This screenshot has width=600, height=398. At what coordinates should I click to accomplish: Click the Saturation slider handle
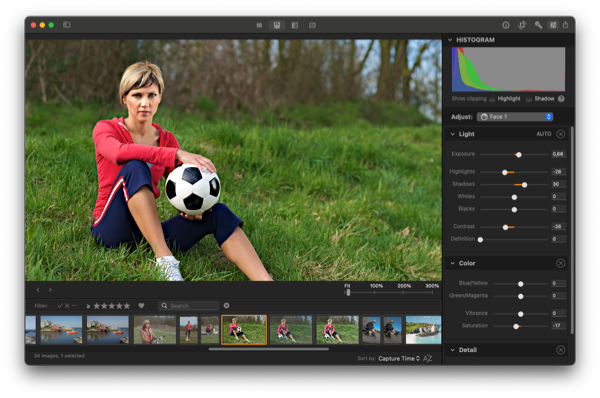(516, 326)
